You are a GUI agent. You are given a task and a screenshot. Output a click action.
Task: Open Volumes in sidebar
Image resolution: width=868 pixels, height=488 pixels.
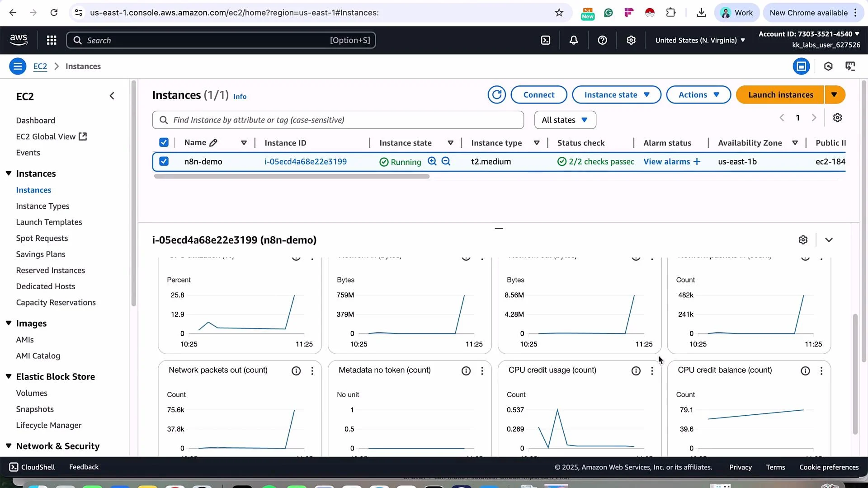tap(32, 393)
